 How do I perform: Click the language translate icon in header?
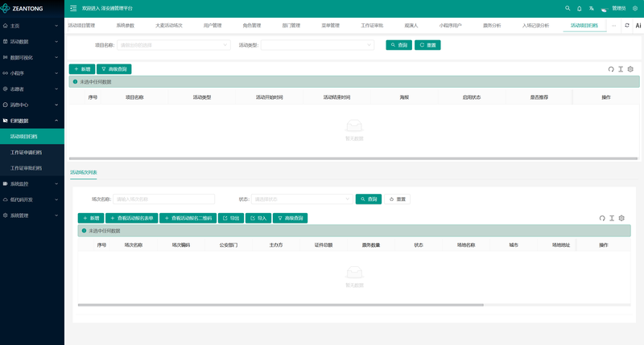592,8
